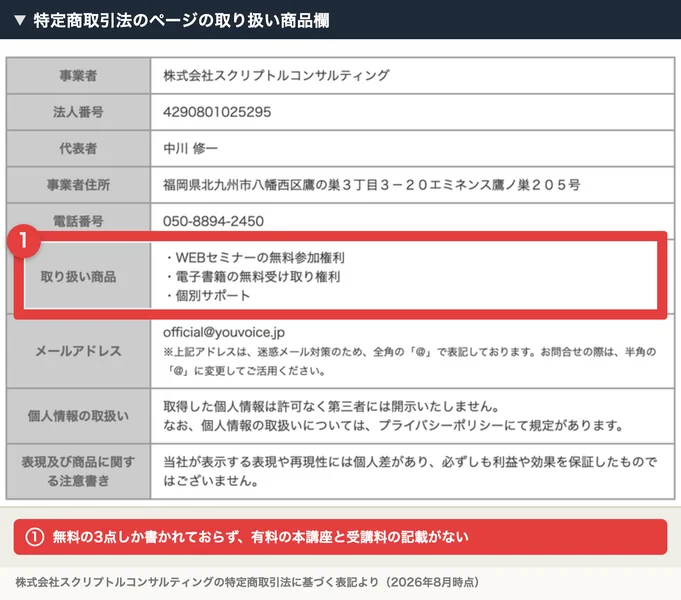The image size is (681, 600).
Task: Select the 電話番号 label cell
Action: coord(78,221)
